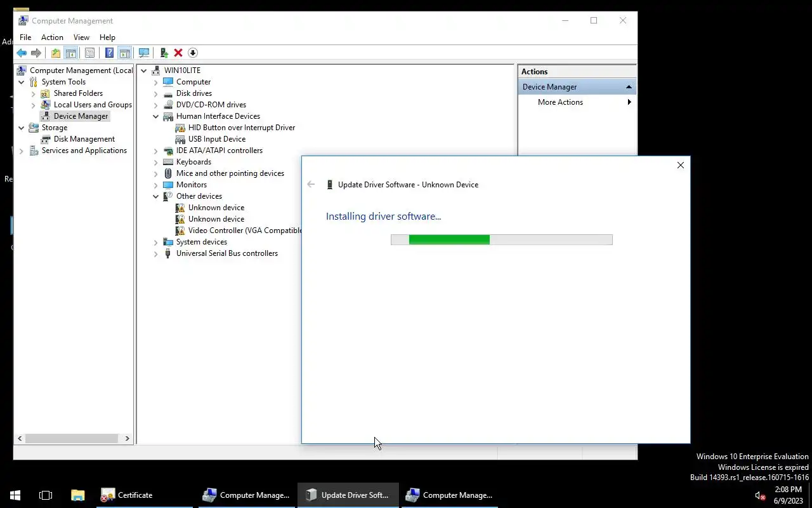
Task: Click the Up one level folder icon
Action: (56, 53)
